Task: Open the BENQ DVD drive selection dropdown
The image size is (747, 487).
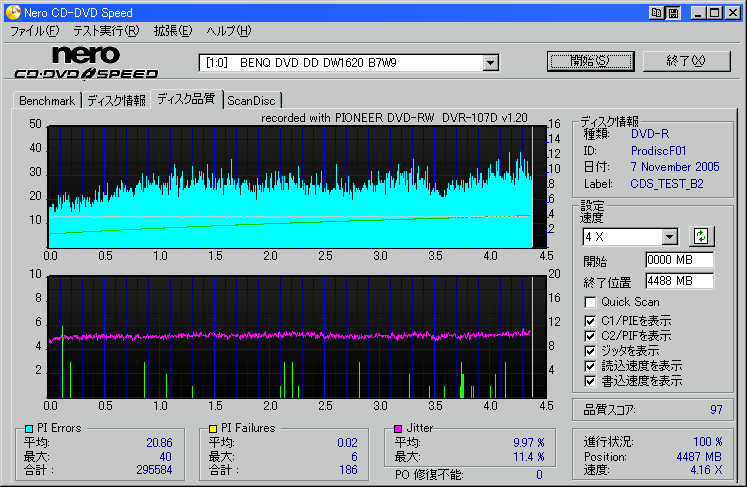Action: (490, 62)
